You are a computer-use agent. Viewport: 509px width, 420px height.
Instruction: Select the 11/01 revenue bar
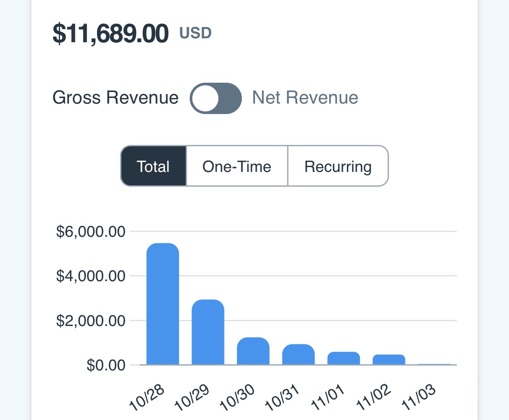point(344,358)
